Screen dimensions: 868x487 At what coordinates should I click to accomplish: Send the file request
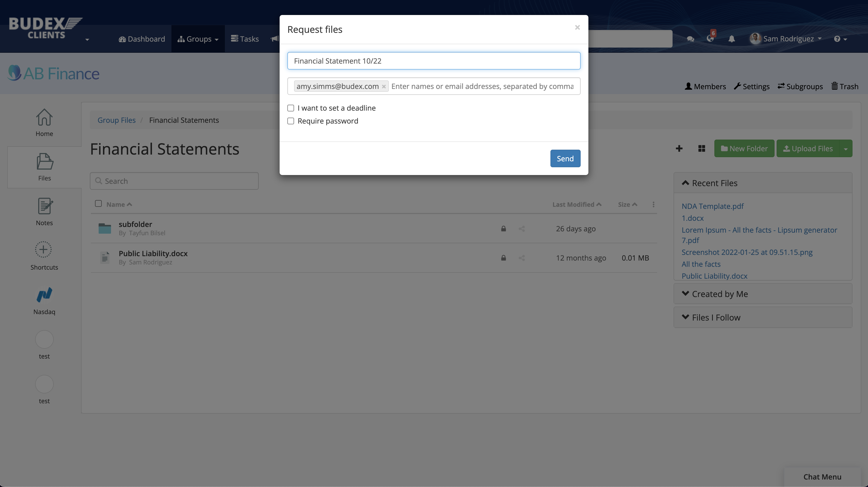click(x=565, y=158)
